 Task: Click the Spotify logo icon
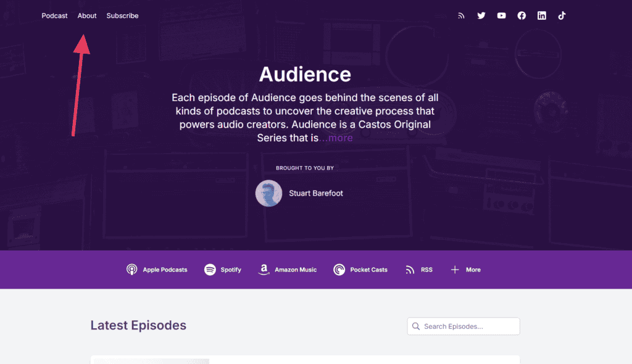click(x=210, y=270)
